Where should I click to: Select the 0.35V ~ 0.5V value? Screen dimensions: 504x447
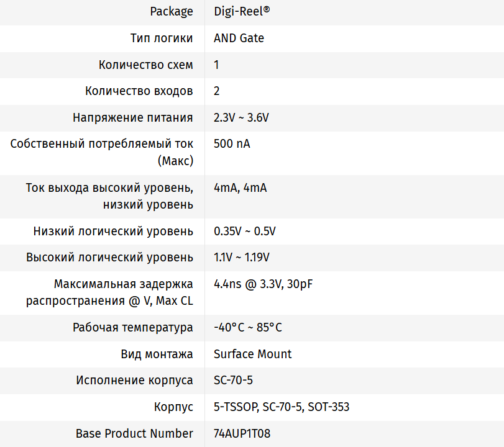point(244,232)
